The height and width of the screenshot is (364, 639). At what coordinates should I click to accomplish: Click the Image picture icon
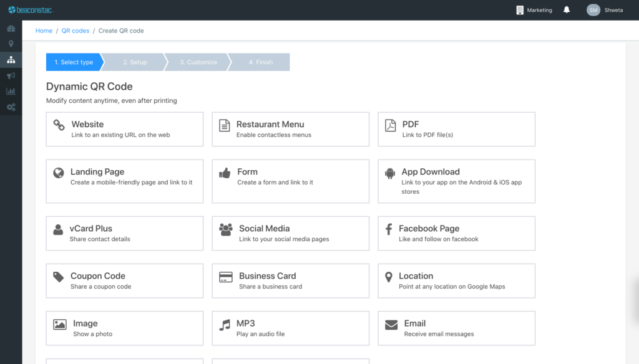click(60, 325)
